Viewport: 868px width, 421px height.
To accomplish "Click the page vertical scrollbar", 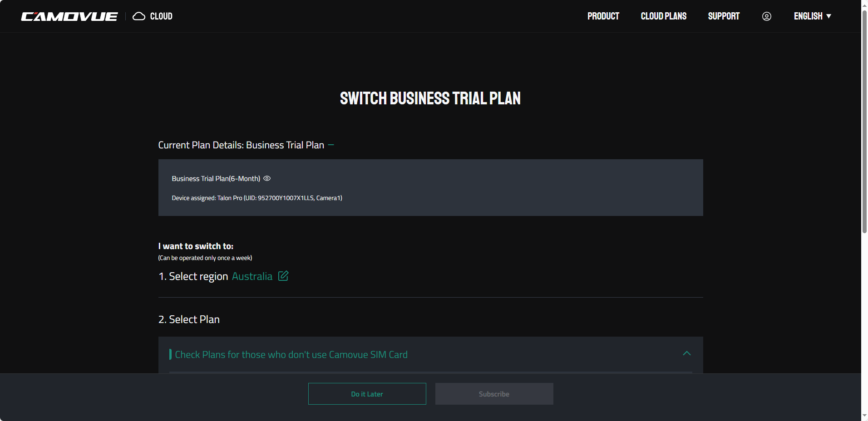I will pyautogui.click(x=864, y=122).
